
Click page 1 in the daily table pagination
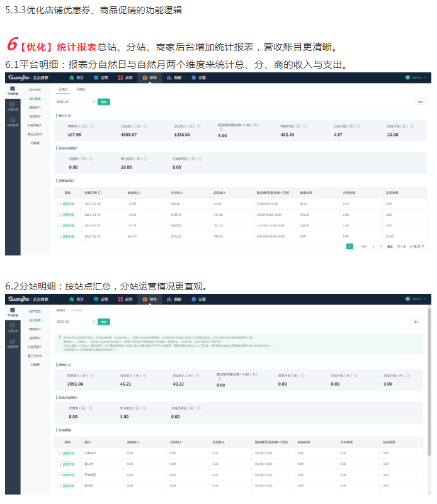pos(349,247)
